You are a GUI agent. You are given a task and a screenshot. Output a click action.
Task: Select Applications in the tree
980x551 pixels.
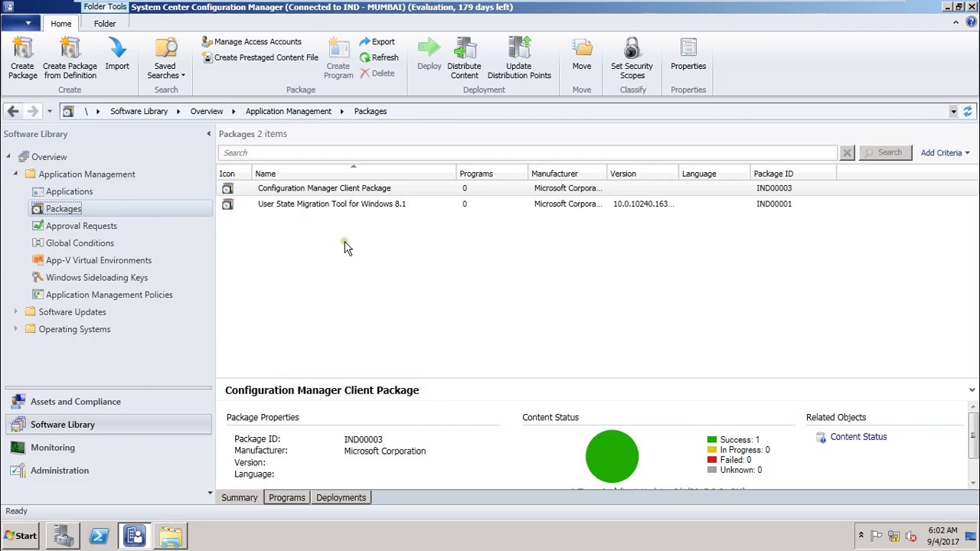click(x=69, y=191)
